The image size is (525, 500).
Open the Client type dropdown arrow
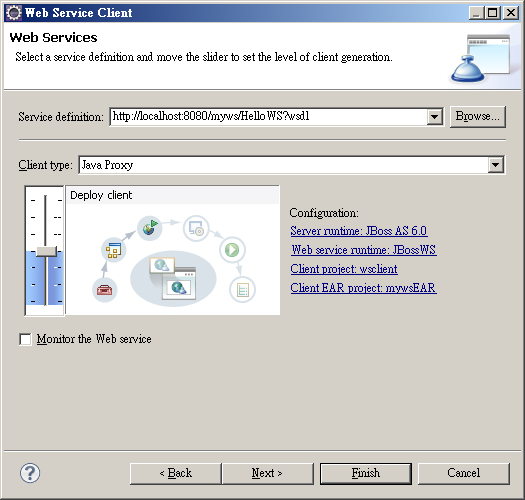point(496,165)
